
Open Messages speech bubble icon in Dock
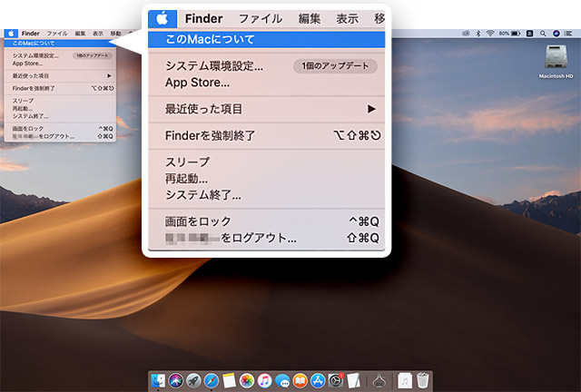(282, 380)
